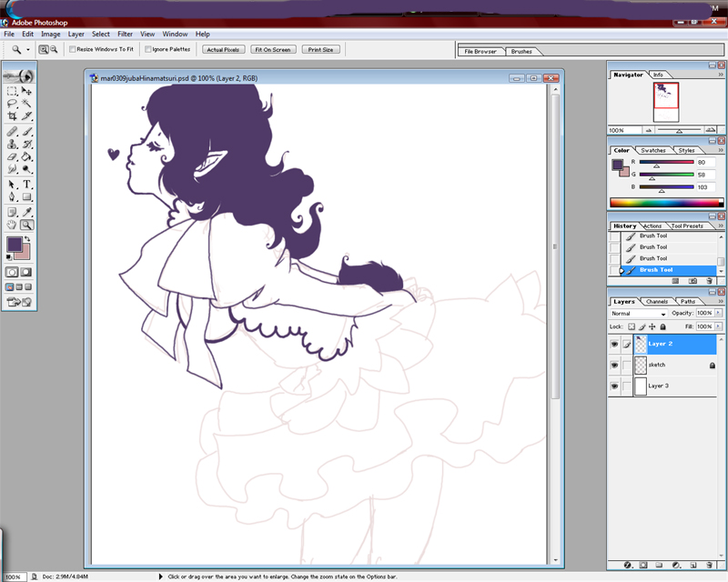This screenshot has width=728, height=582.
Task: Select the Hand tool
Action: coord(12,225)
